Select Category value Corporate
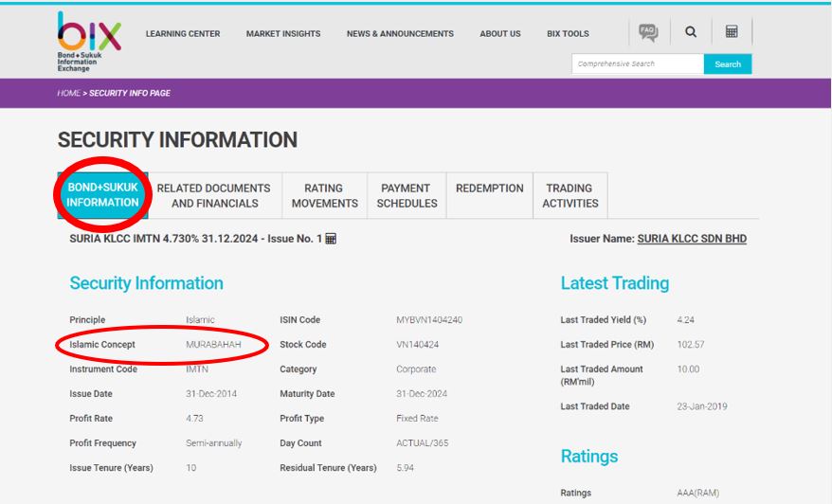 tap(416, 369)
